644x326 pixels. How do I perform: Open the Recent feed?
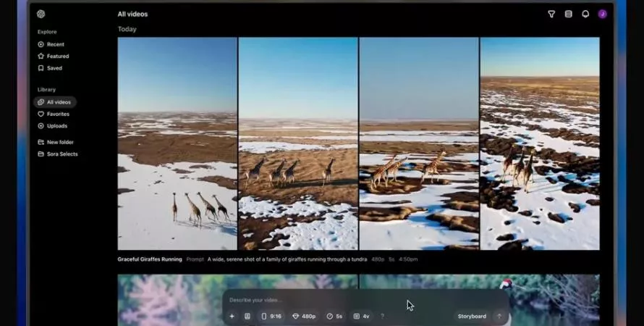coord(51,44)
